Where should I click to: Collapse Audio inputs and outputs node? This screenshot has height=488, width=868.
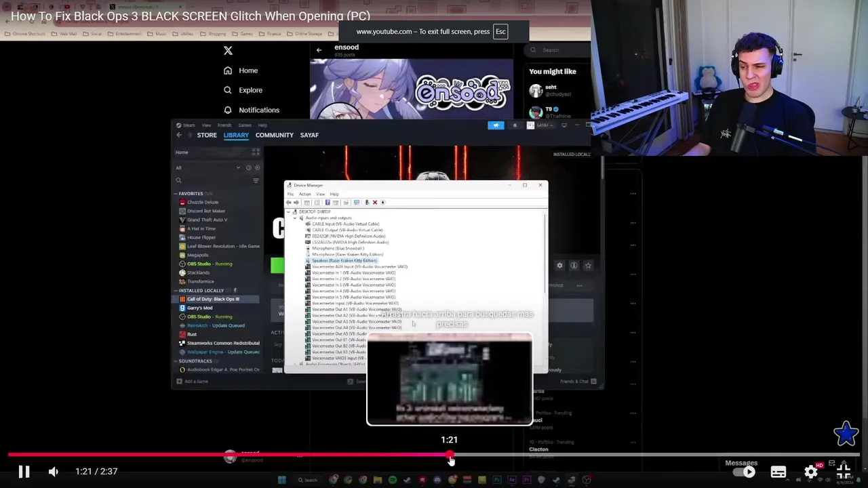coord(296,218)
